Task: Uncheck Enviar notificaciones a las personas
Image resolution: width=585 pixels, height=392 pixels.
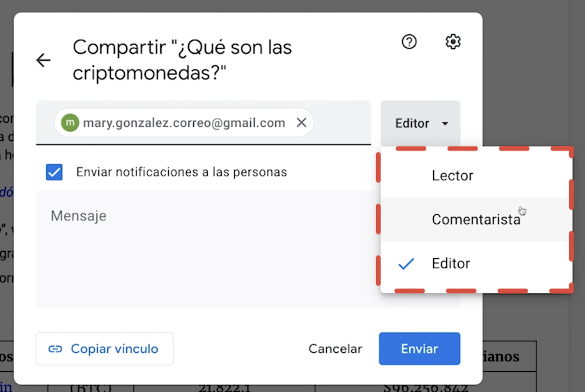Action: 54,172
